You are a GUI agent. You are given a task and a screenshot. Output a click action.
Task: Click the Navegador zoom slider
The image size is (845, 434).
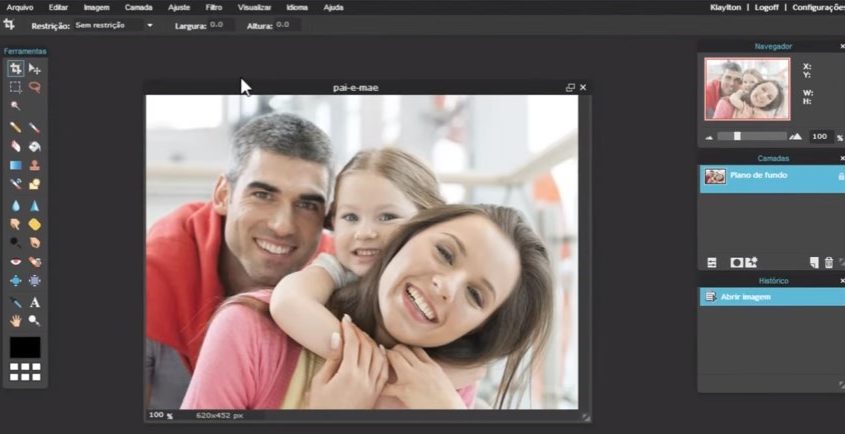coord(737,136)
